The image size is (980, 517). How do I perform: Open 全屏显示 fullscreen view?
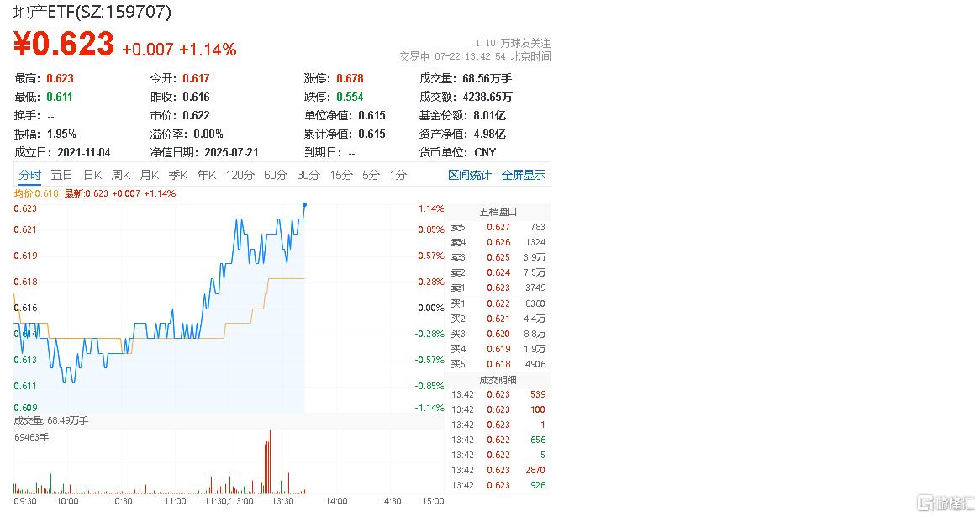(524, 175)
